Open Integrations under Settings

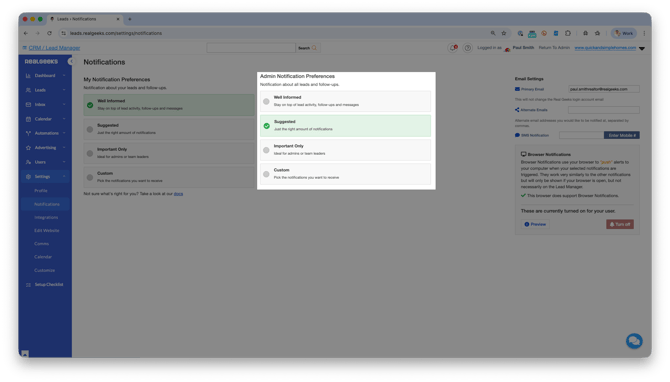[x=46, y=217]
